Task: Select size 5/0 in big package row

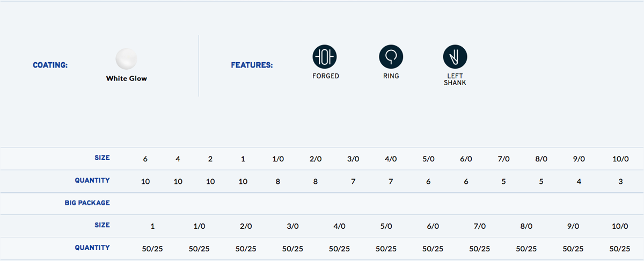Action: [386, 226]
